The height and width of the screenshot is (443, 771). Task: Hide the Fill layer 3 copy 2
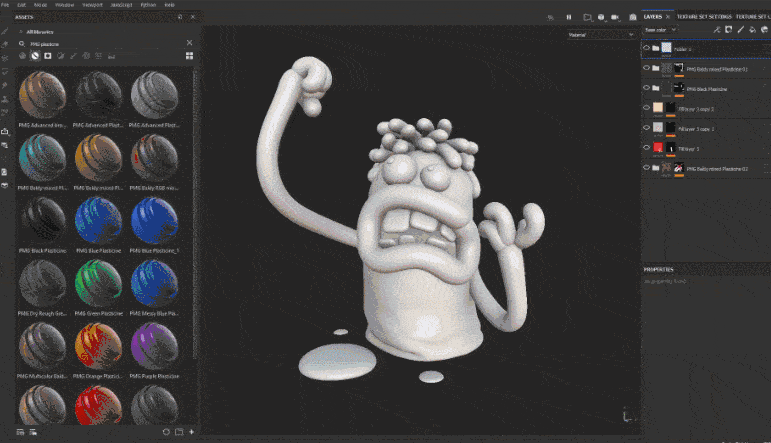click(x=647, y=108)
